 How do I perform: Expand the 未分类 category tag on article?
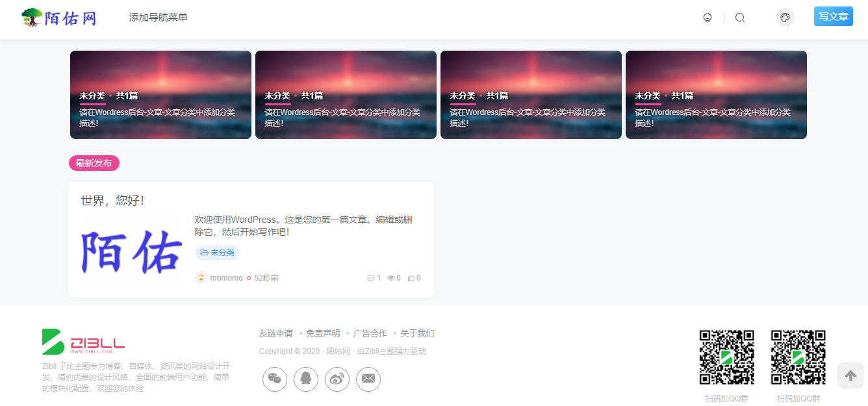pos(217,253)
